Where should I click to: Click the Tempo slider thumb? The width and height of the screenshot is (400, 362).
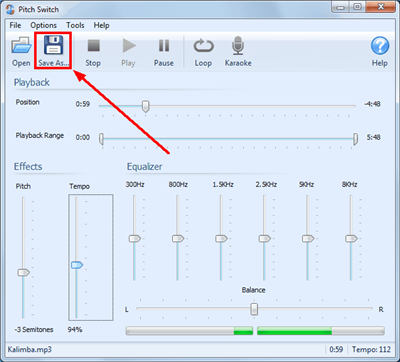pos(77,265)
